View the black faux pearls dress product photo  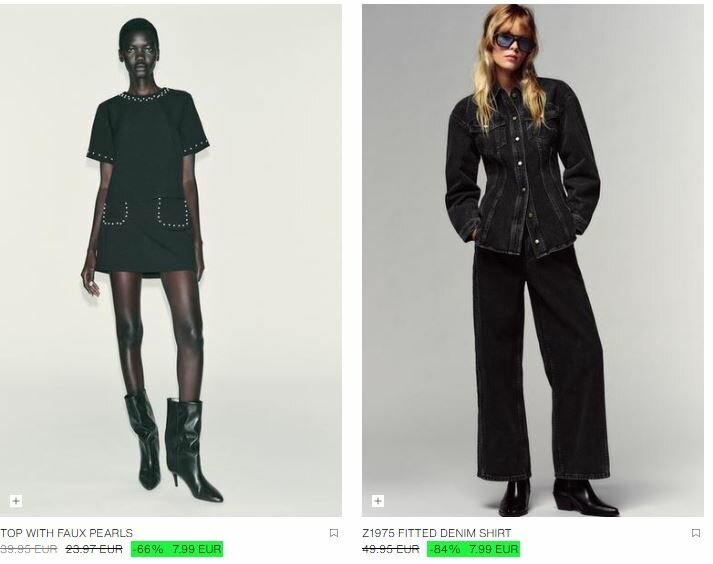[x=171, y=260]
